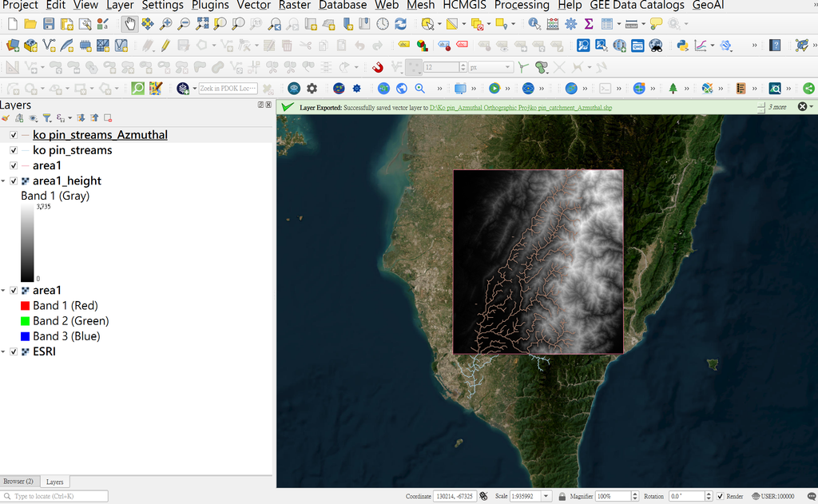Image resolution: width=818 pixels, height=504 pixels.
Task: Click the Save Project floppy disk icon
Action: tap(49, 24)
